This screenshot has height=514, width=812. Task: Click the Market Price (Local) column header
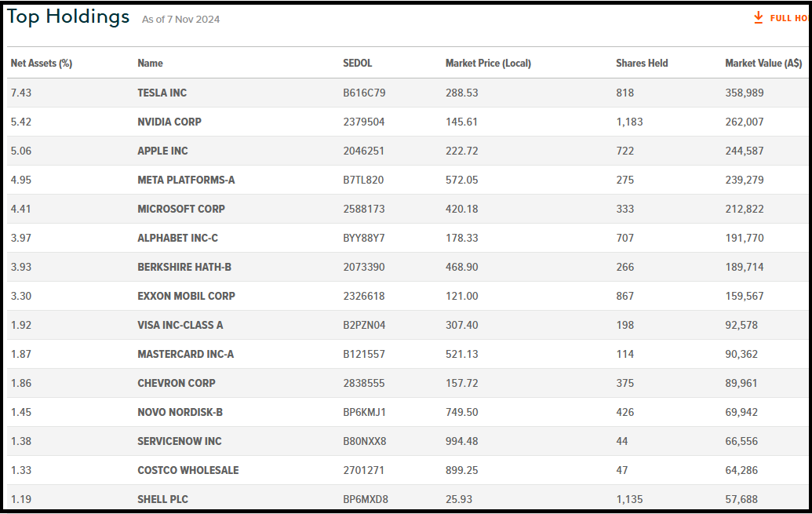click(488, 64)
